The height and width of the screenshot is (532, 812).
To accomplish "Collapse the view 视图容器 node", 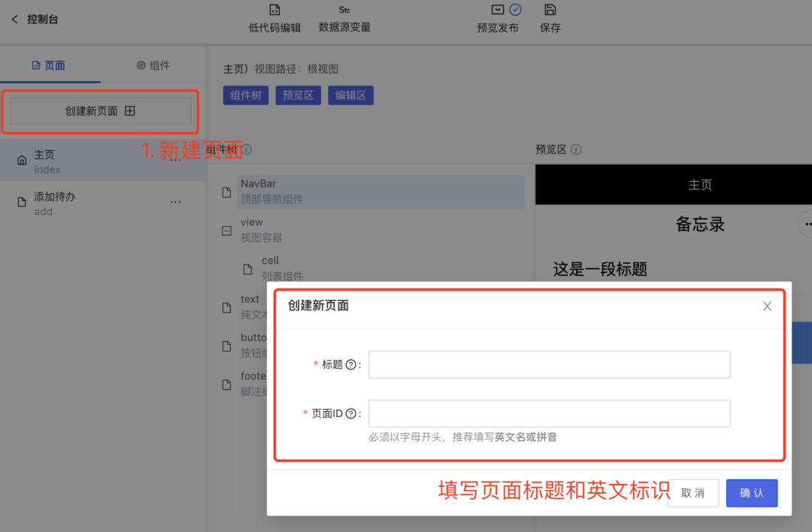I will click(226, 231).
